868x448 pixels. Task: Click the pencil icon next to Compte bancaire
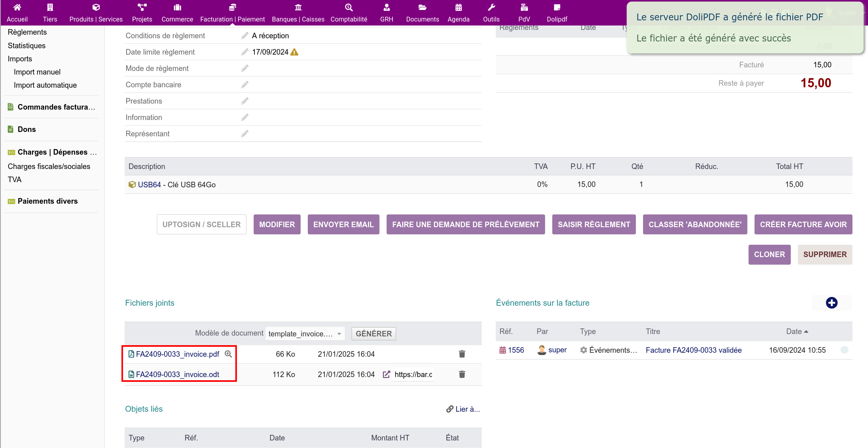244,85
